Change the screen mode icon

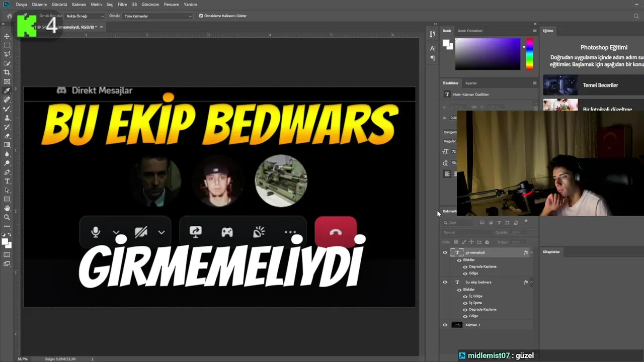click(7, 264)
